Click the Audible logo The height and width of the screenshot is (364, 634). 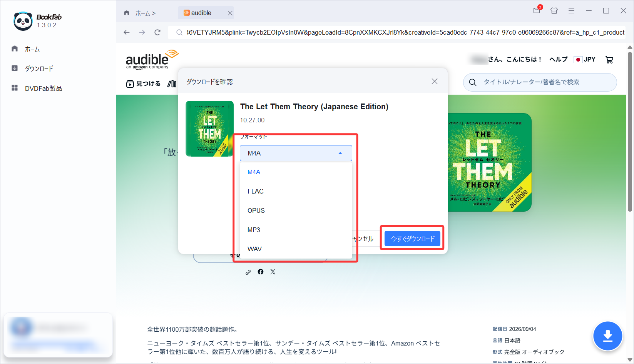point(152,59)
